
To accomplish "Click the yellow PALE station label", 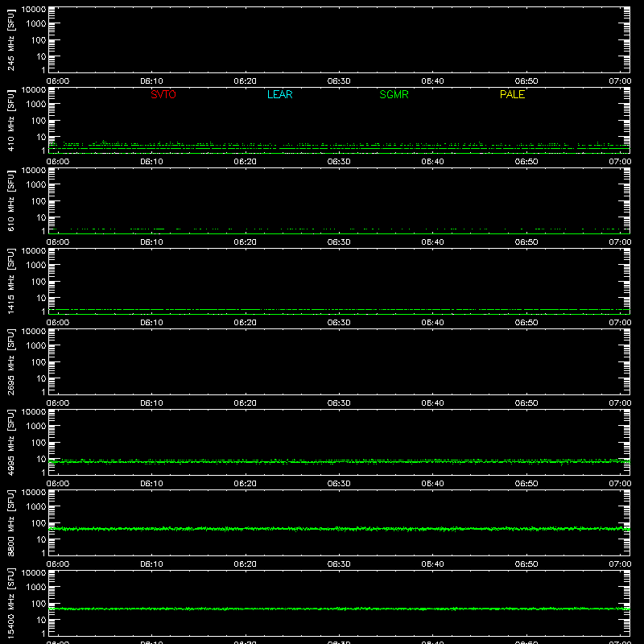I will 512,94.
